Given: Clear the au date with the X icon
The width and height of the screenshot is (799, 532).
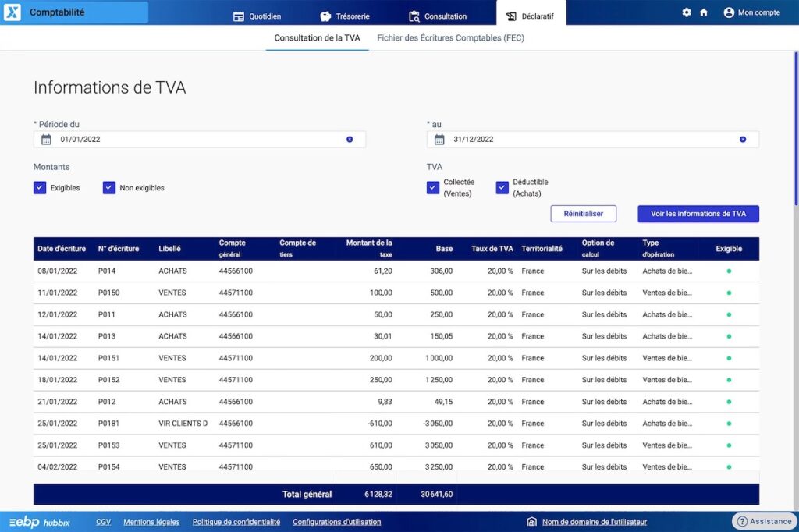Looking at the screenshot, I should [742, 139].
